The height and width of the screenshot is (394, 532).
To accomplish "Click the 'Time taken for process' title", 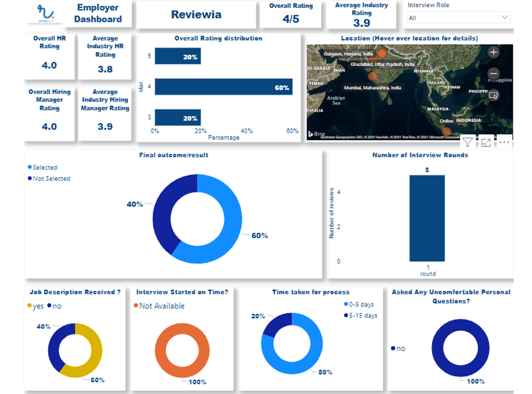I will click(311, 292).
